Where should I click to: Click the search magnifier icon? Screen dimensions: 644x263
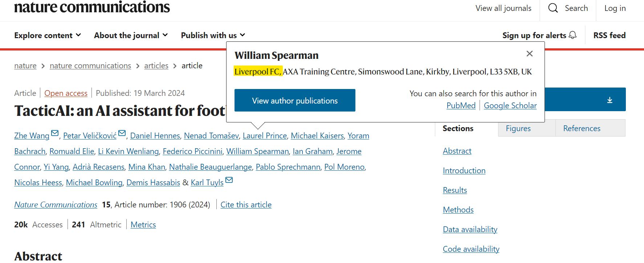(x=553, y=8)
